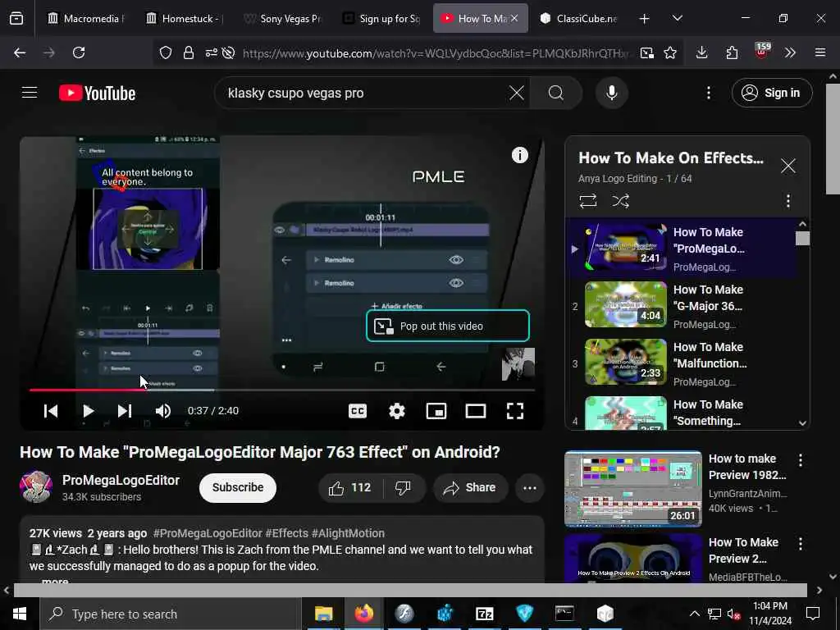Open the YouTube guide hamburger menu
The height and width of the screenshot is (630, 840).
point(30,93)
